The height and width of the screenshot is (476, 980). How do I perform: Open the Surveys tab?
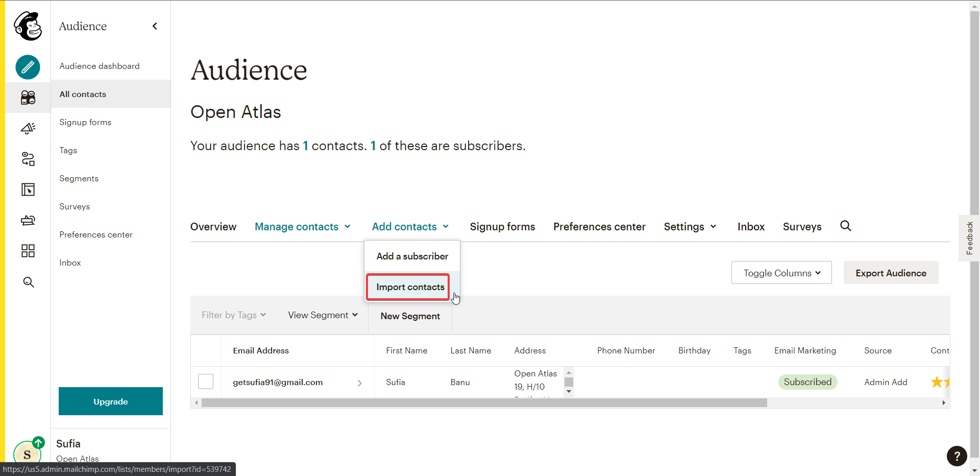(x=802, y=227)
